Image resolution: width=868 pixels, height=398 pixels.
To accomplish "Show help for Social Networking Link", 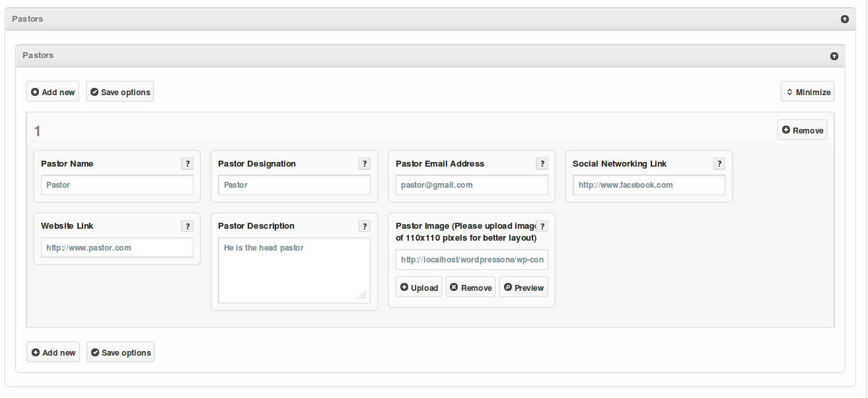I will (x=719, y=164).
